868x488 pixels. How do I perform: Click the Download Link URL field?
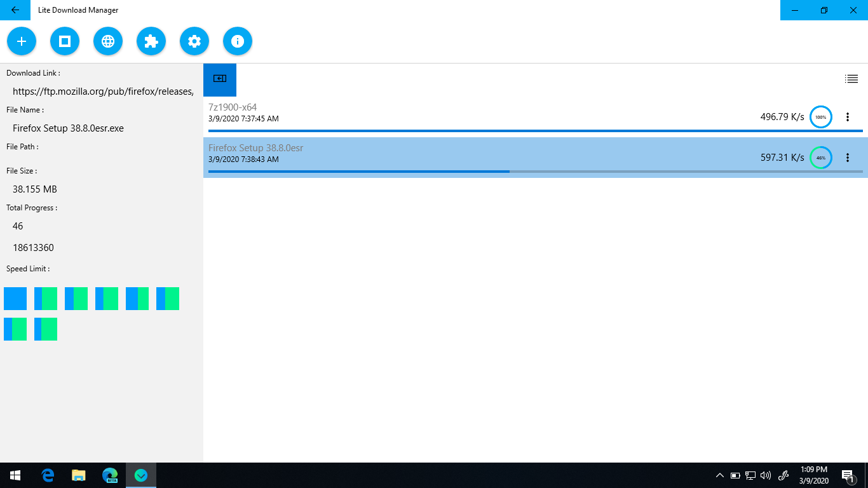click(x=103, y=91)
